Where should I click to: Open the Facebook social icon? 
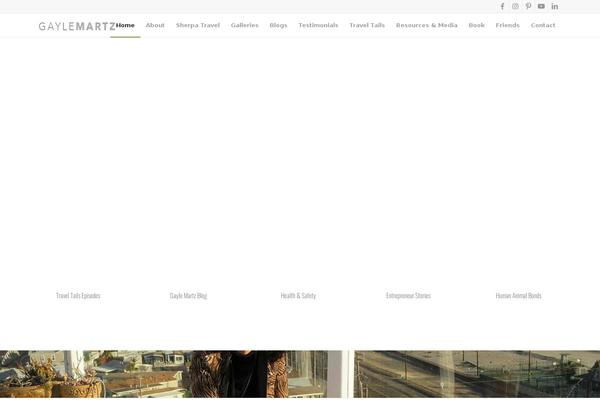click(x=503, y=6)
